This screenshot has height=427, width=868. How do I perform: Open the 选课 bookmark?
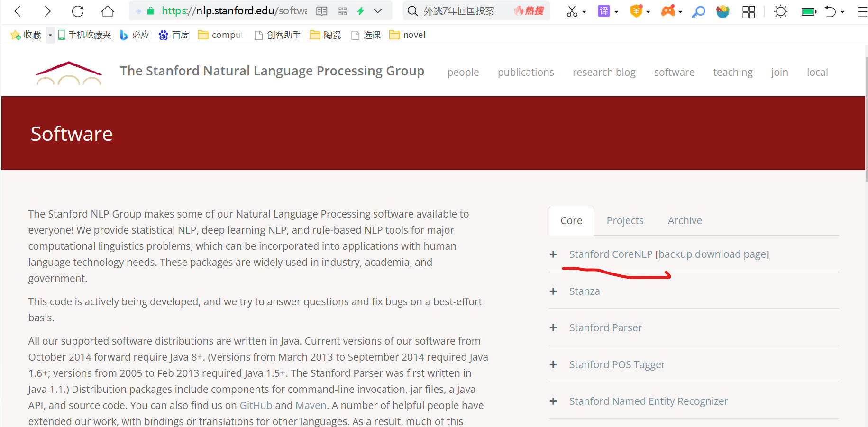tap(366, 35)
